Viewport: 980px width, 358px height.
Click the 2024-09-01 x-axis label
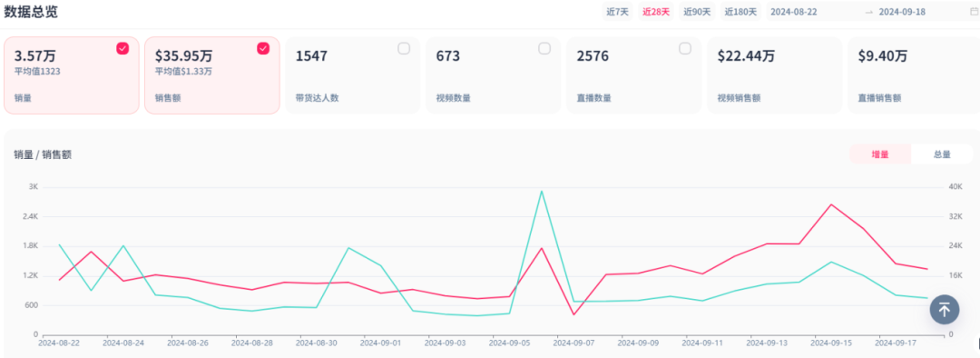click(380, 343)
